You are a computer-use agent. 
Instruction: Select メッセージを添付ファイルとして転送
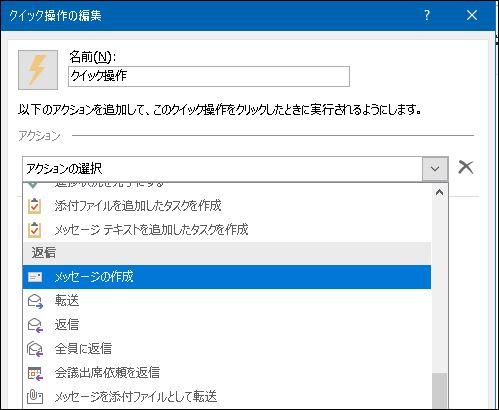click(227, 397)
